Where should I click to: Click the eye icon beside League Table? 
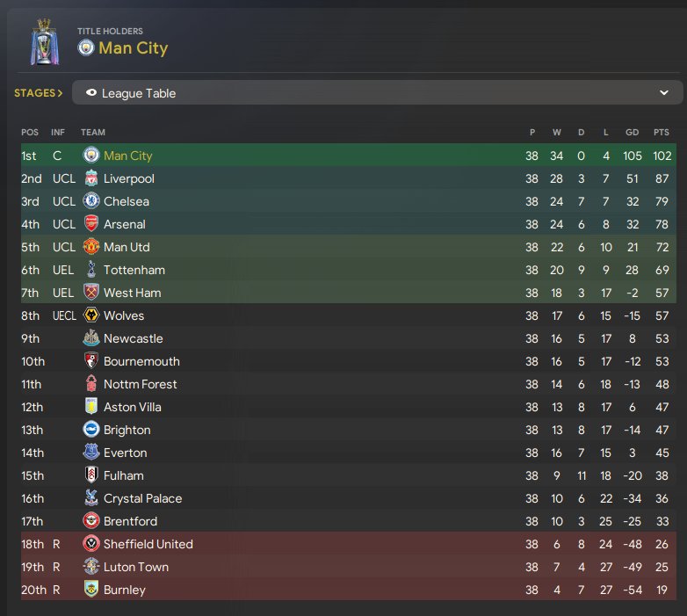pyautogui.click(x=91, y=93)
